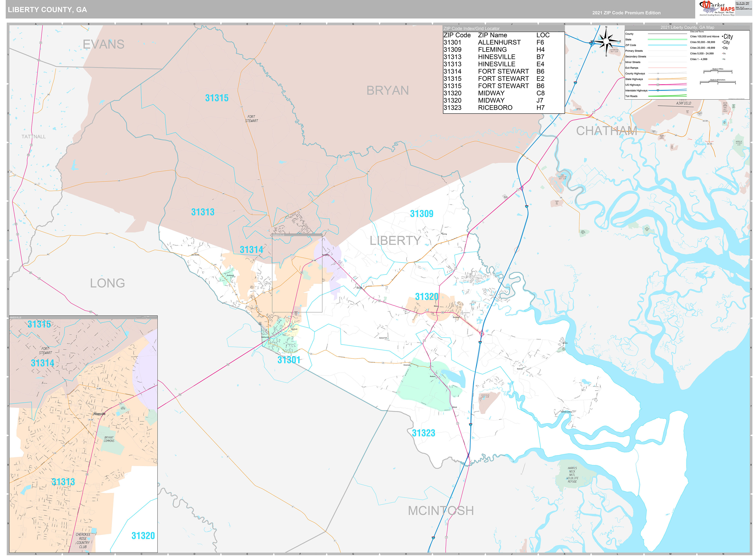The height and width of the screenshot is (556, 756).
Task: Click the State Highways circle marker in legend
Action: click(x=658, y=79)
